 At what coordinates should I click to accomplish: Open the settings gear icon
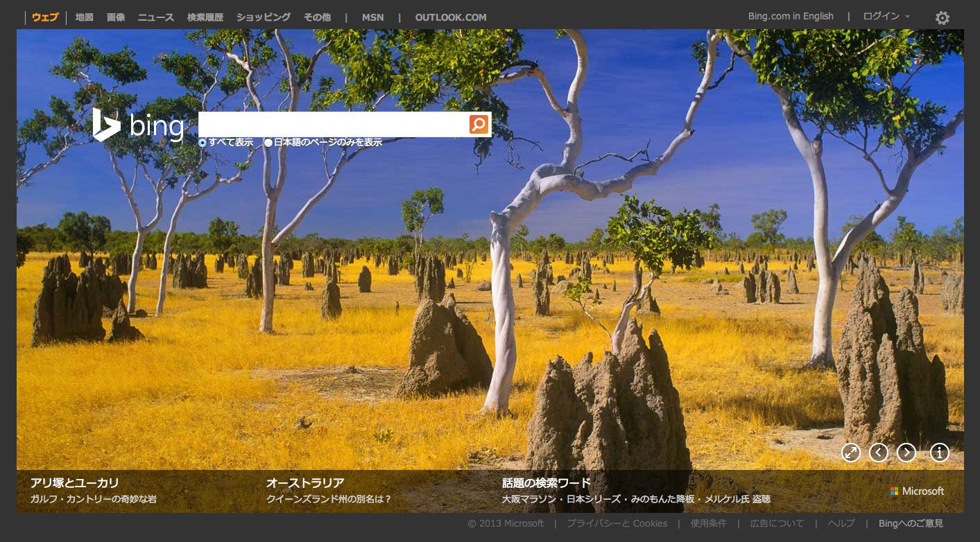(942, 18)
